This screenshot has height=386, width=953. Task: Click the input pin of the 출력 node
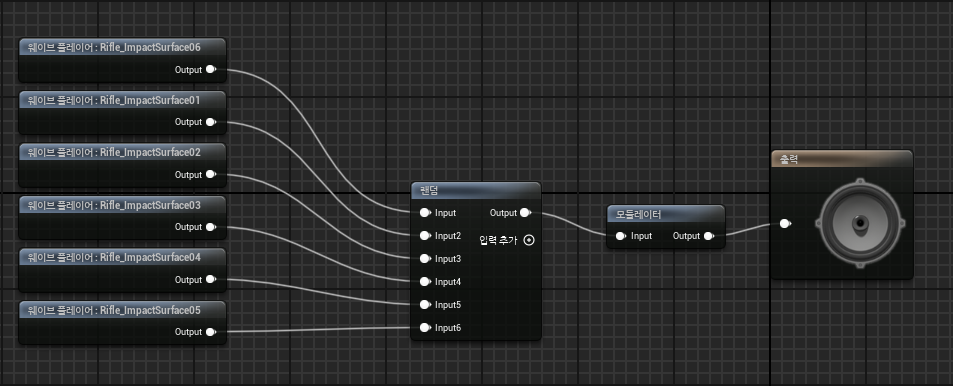click(x=785, y=224)
